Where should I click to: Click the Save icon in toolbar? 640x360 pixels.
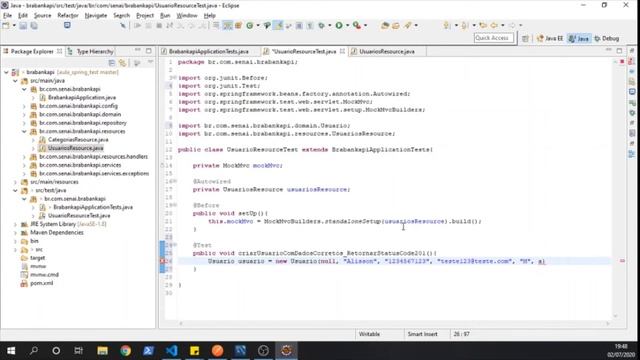[x=23, y=25]
